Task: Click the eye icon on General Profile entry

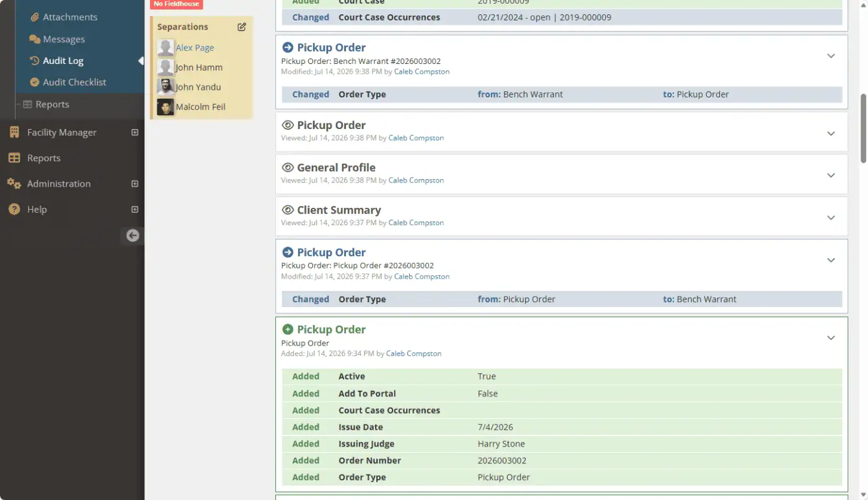Action: coord(288,167)
